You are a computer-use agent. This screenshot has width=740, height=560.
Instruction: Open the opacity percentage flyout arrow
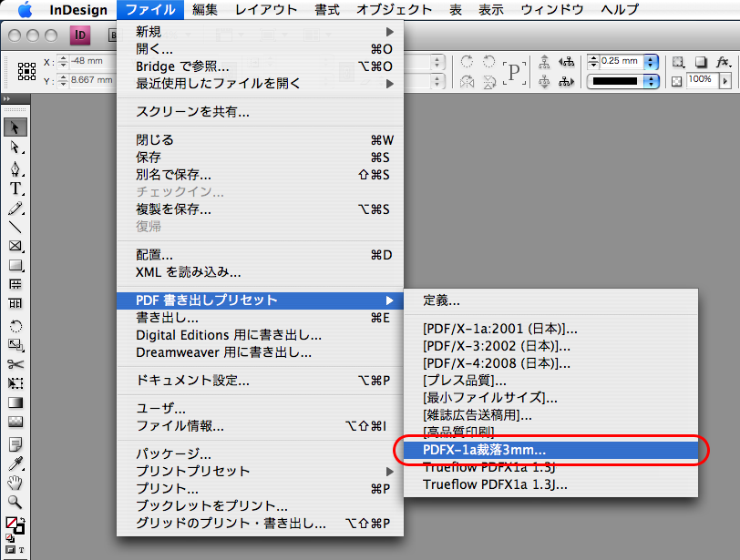725,81
